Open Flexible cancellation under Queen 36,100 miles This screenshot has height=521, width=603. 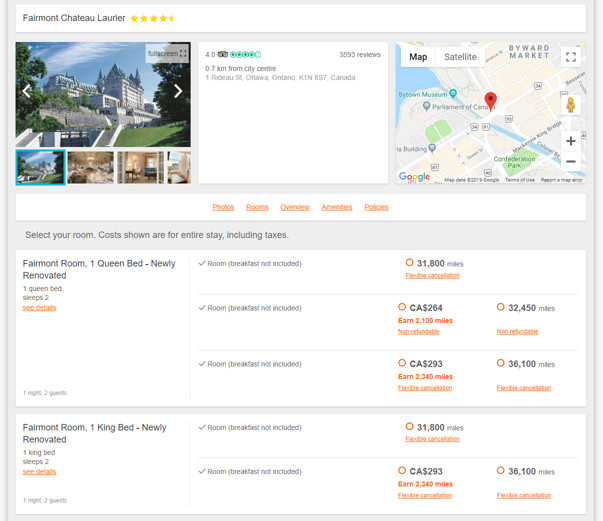tap(524, 388)
